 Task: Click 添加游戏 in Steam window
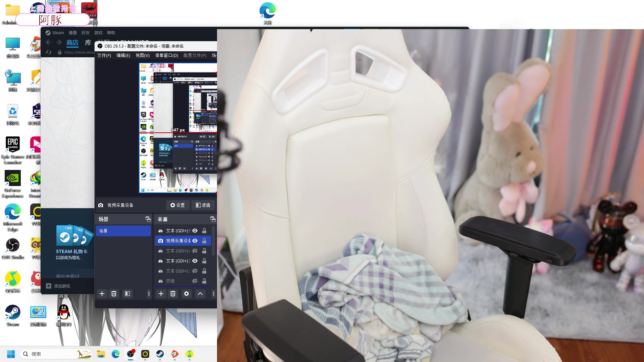[58, 286]
